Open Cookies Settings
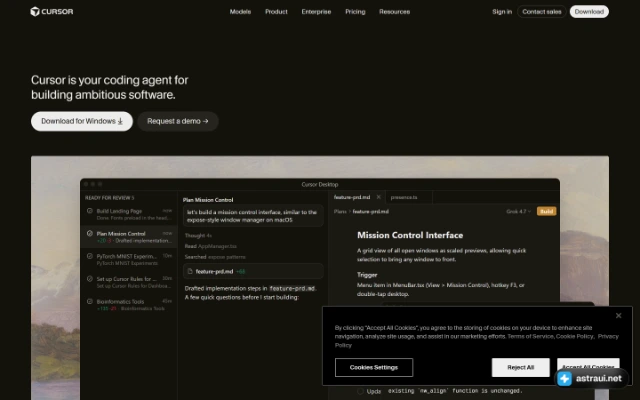640x400 pixels. [x=374, y=367]
